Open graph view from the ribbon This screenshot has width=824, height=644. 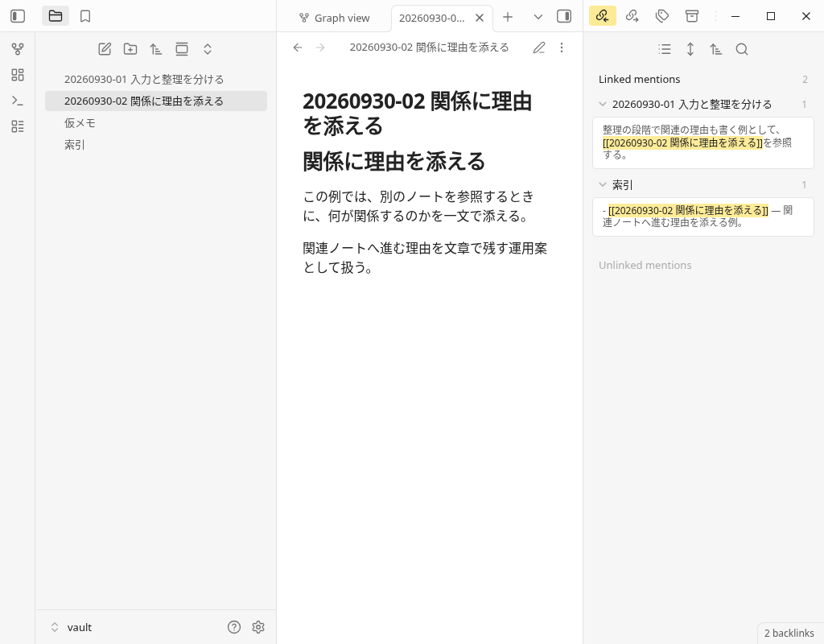click(x=18, y=49)
